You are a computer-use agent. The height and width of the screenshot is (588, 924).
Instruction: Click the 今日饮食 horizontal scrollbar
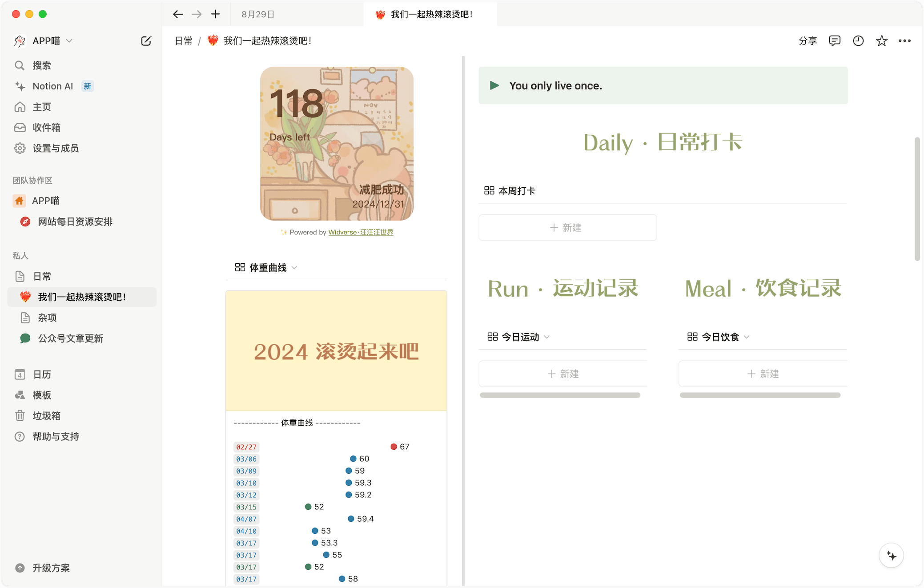[760, 395]
